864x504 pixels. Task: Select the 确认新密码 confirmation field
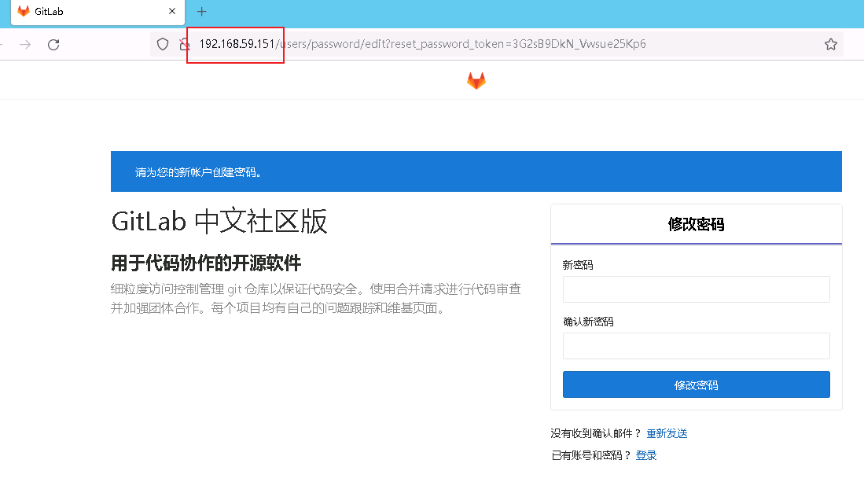697,346
